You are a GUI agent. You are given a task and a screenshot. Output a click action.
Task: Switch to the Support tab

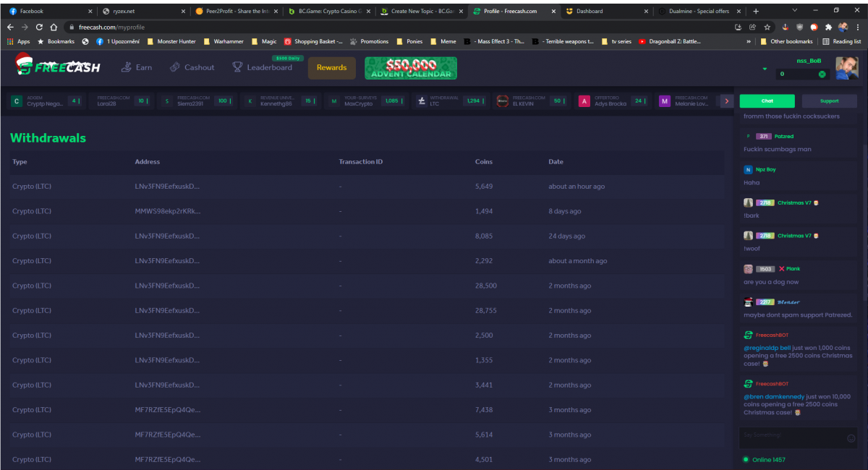pos(829,101)
